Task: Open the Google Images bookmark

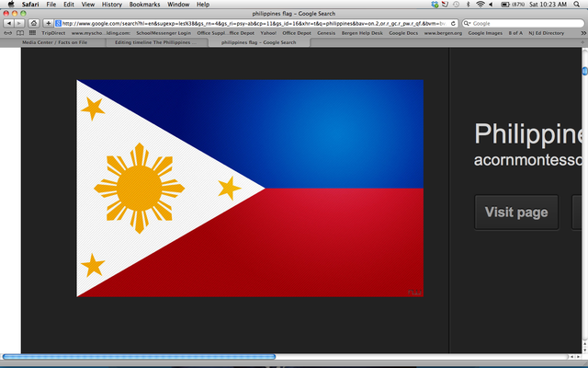Action: pyautogui.click(x=485, y=33)
